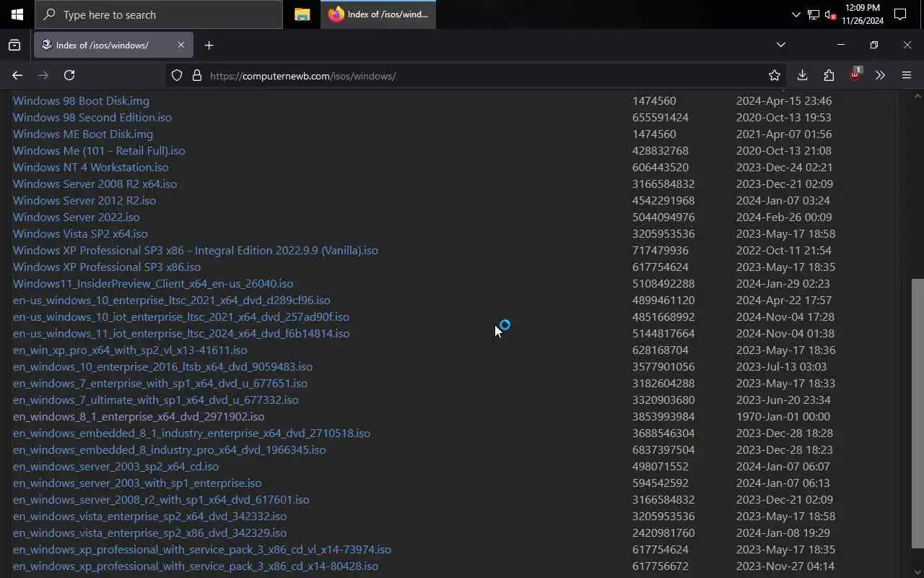
Task: Download en_windows_server_2003_with_sp1_enterprise.iso
Action: 137,483
